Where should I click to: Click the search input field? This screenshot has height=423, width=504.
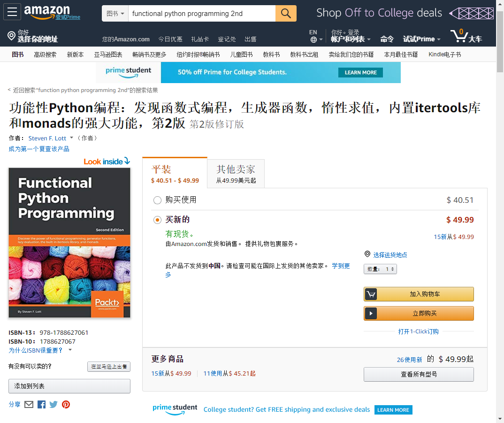202,13
